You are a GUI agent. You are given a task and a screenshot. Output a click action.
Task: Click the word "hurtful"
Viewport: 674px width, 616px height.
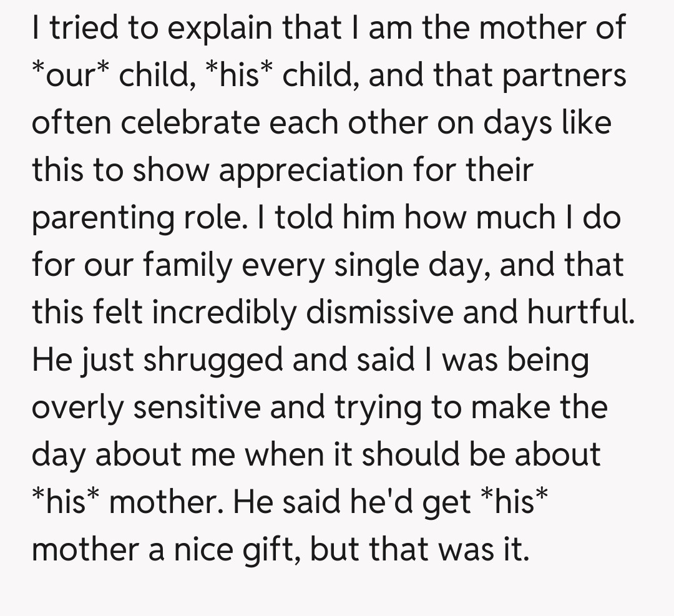click(x=580, y=313)
